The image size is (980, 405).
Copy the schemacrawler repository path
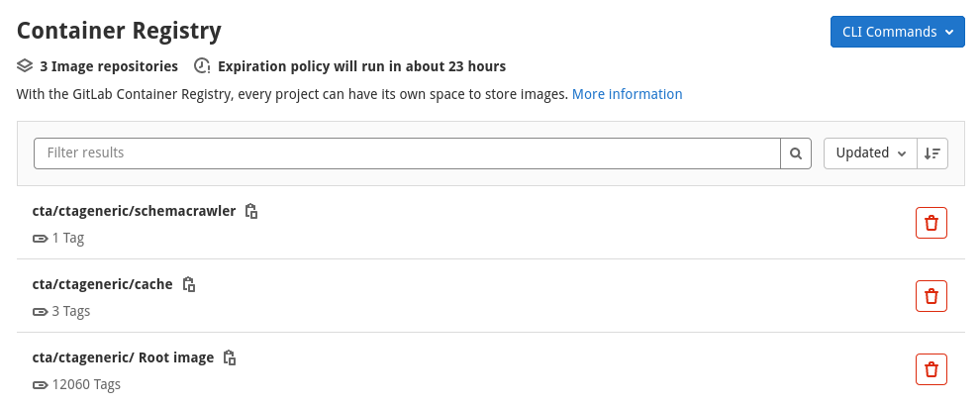251,211
